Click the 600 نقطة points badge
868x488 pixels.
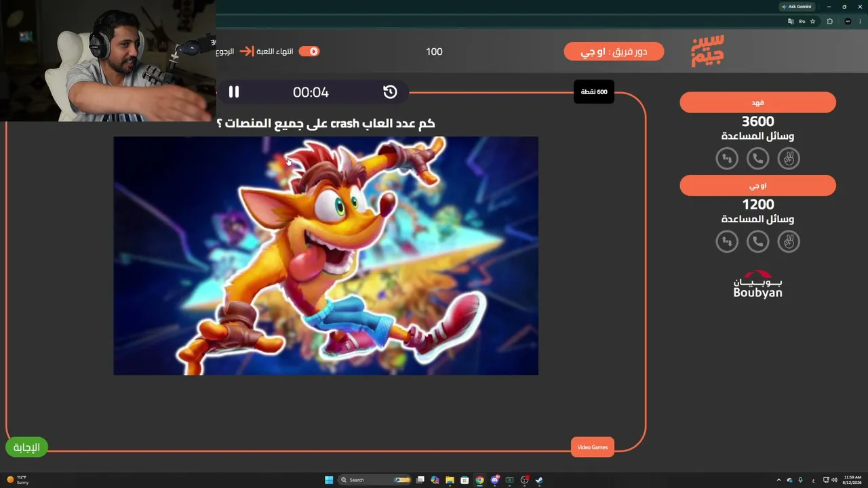click(594, 92)
